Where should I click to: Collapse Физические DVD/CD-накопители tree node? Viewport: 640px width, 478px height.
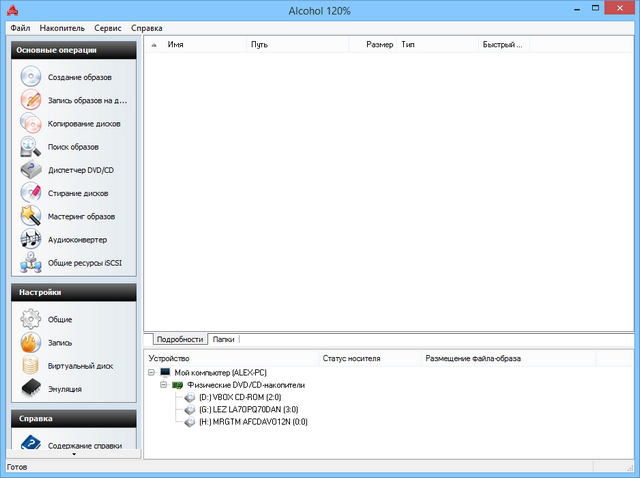tap(163, 384)
